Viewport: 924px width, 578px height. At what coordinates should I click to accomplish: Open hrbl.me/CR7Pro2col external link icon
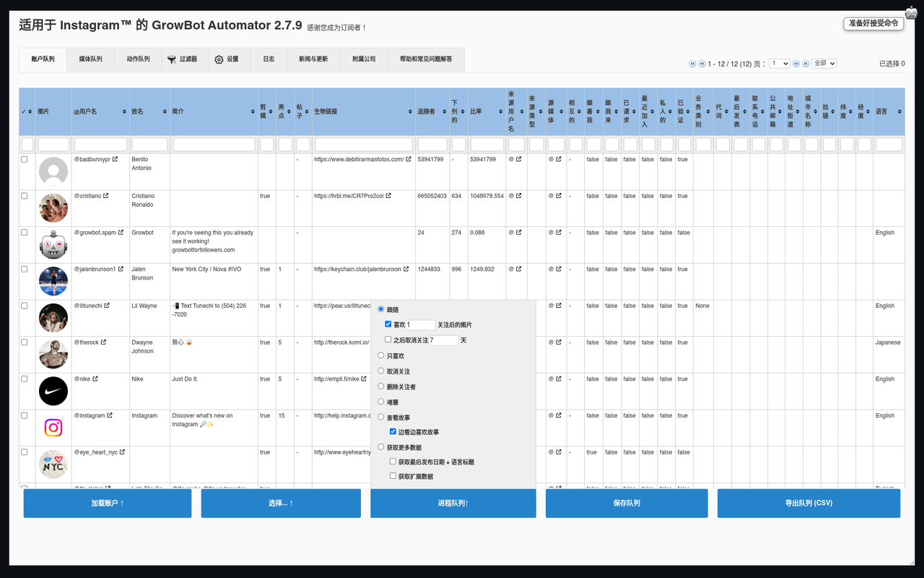click(x=388, y=196)
